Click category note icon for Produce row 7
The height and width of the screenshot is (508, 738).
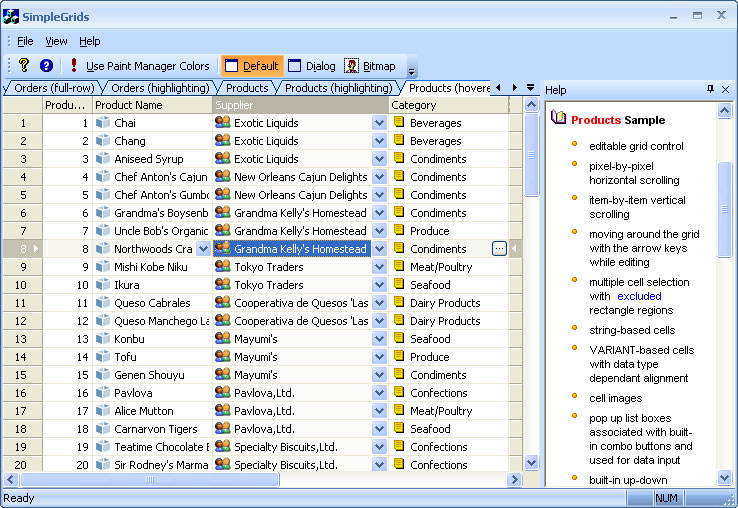399,230
